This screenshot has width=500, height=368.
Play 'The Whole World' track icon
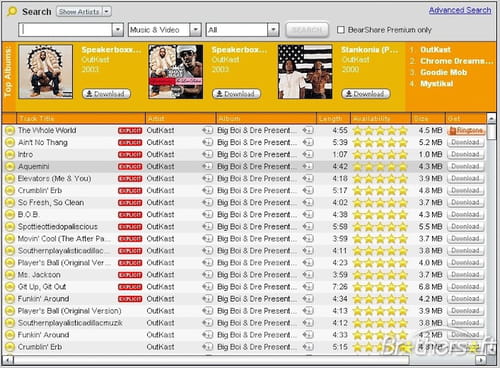coord(10,131)
